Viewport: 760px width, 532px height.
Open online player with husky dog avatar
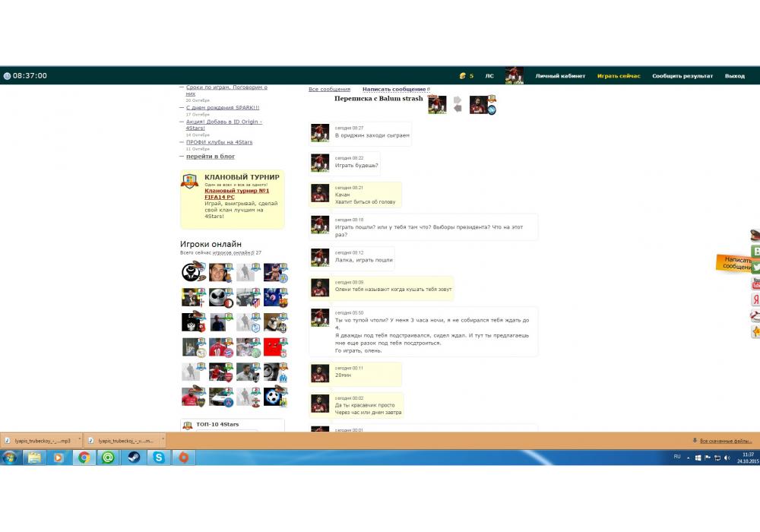[272, 322]
